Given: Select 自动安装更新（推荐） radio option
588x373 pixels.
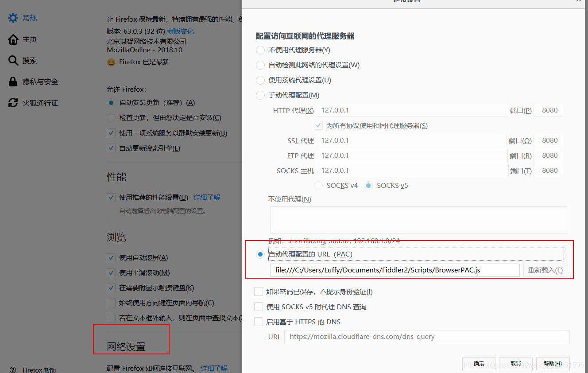Looking at the screenshot, I should pyautogui.click(x=111, y=103).
